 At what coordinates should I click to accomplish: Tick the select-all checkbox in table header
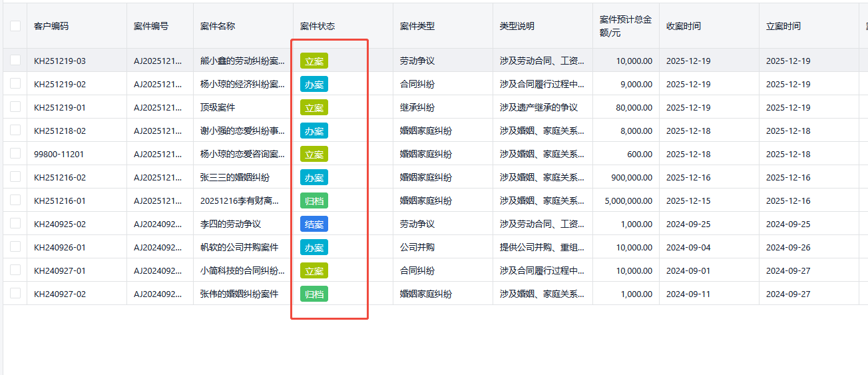(x=15, y=26)
